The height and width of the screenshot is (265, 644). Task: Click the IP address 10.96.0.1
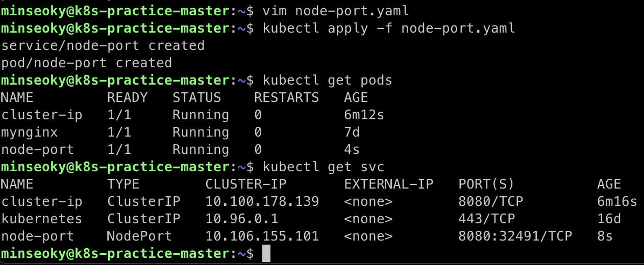pos(242,219)
